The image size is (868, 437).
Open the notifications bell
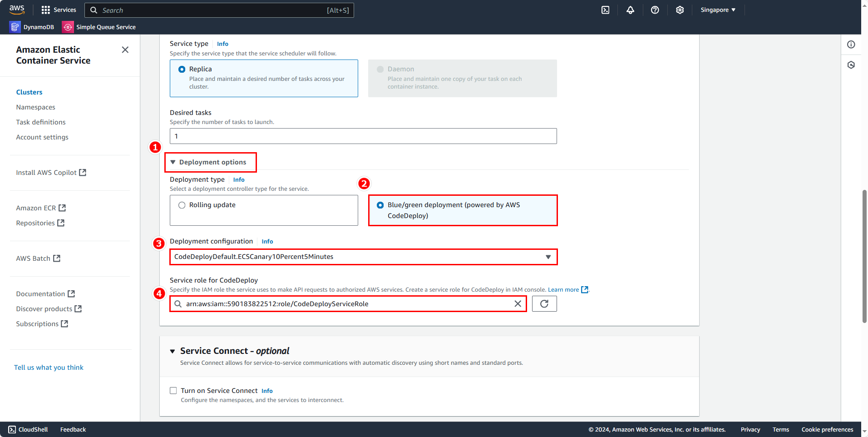coord(630,10)
